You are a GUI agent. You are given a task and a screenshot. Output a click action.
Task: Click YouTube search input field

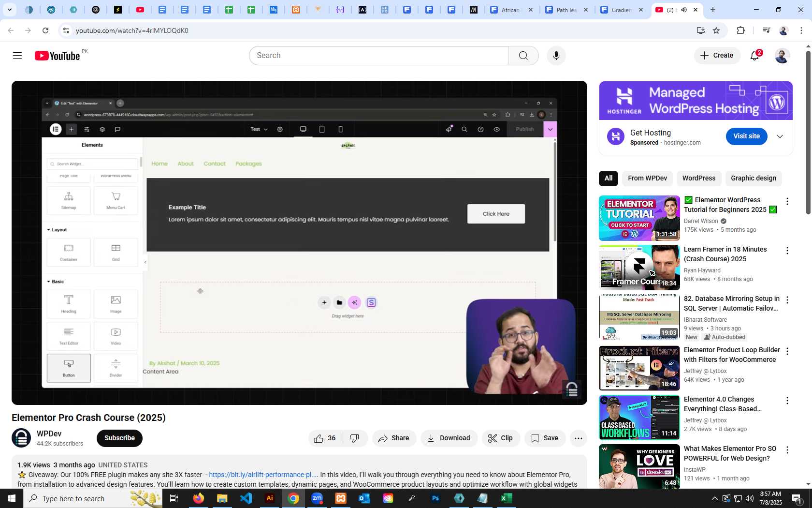[x=379, y=56]
